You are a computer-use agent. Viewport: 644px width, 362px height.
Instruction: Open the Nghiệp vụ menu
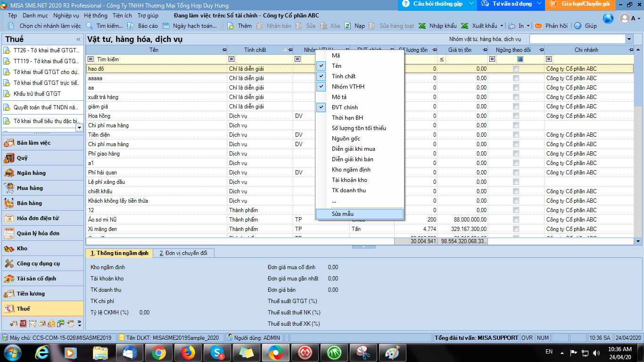coord(66,16)
